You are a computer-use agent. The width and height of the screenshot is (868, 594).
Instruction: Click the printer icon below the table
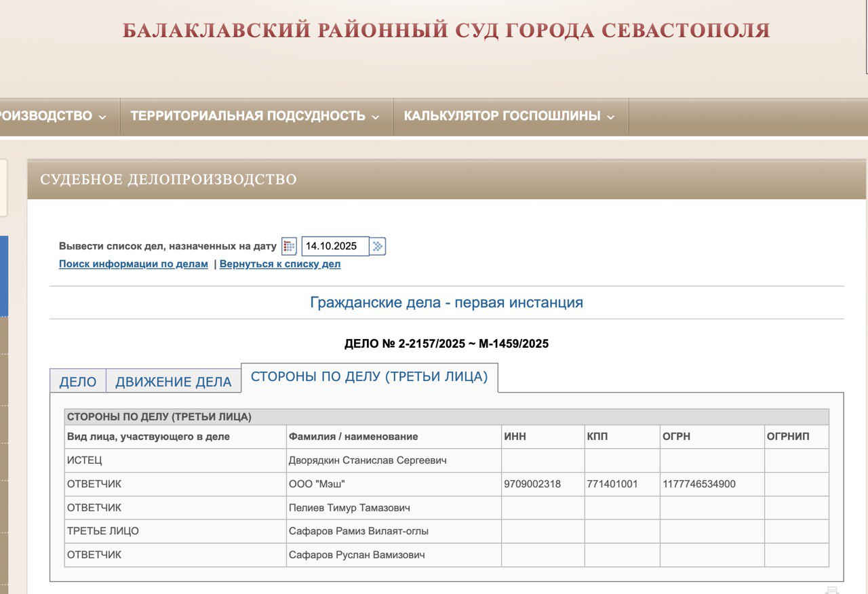pos(832,591)
